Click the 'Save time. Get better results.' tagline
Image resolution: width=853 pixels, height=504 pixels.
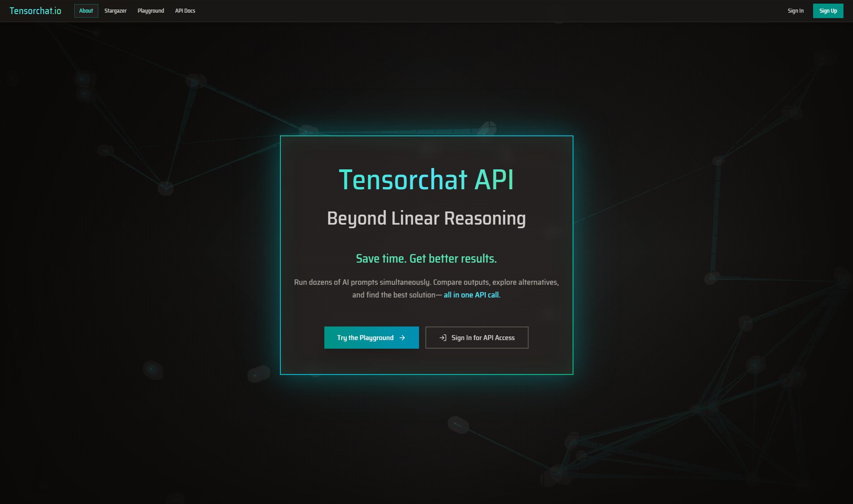point(426,259)
